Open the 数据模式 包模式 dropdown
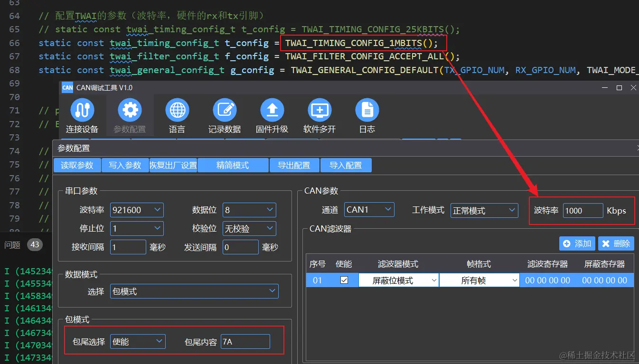The image size is (639, 364). [194, 291]
